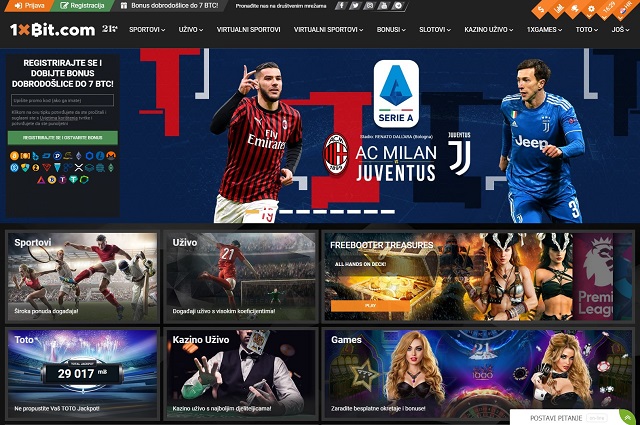Screen dimensions: 640x425
Task: Select the Litecoin currency icon
Action: click(x=100, y=156)
